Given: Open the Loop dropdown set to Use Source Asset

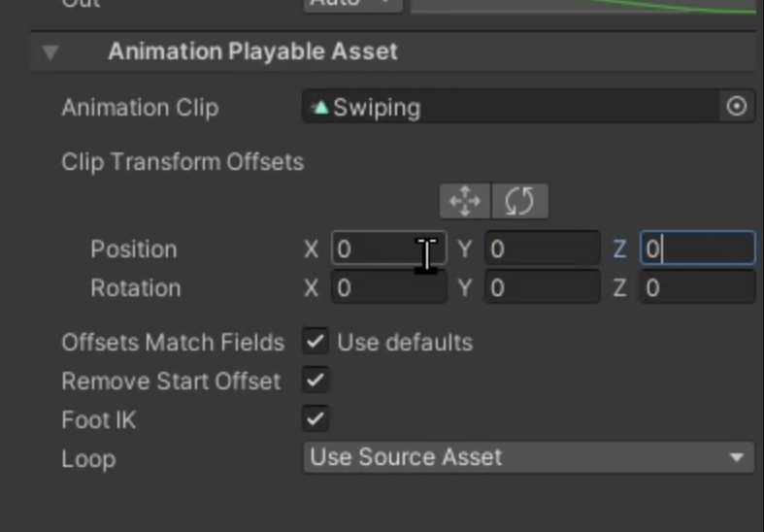Looking at the screenshot, I should click(x=529, y=457).
